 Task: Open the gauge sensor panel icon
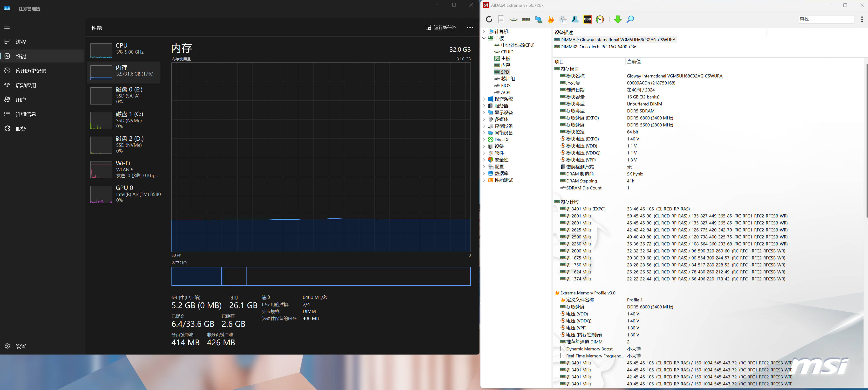point(600,19)
